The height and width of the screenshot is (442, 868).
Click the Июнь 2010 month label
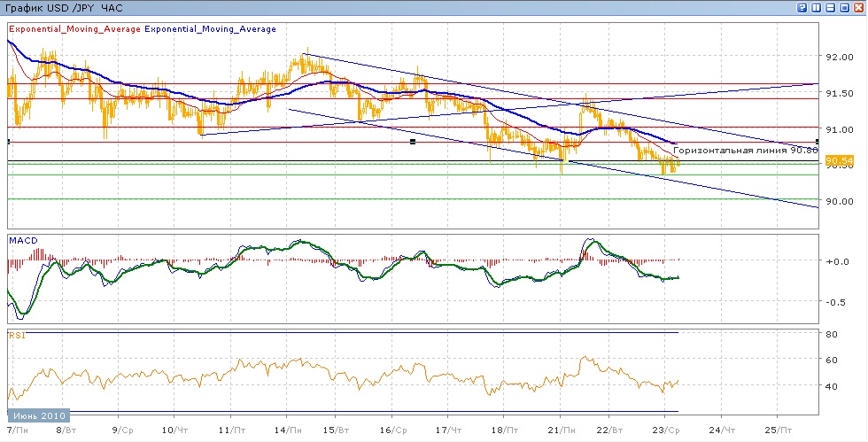(x=40, y=416)
